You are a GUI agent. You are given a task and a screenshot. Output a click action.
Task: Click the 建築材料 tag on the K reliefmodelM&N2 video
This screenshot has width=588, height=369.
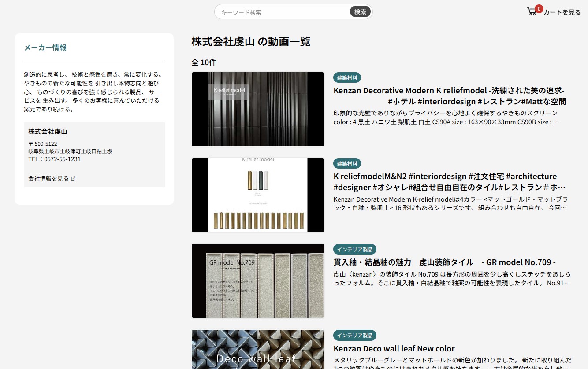point(347,163)
